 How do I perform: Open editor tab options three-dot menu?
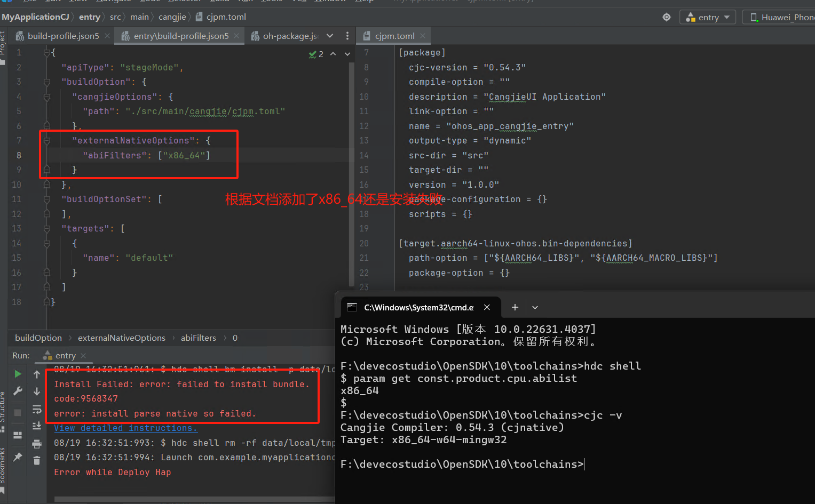(x=347, y=36)
